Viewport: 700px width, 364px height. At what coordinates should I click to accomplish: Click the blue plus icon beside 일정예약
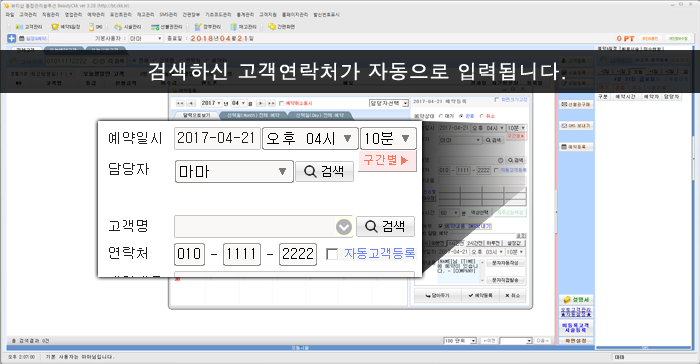[x=12, y=38]
